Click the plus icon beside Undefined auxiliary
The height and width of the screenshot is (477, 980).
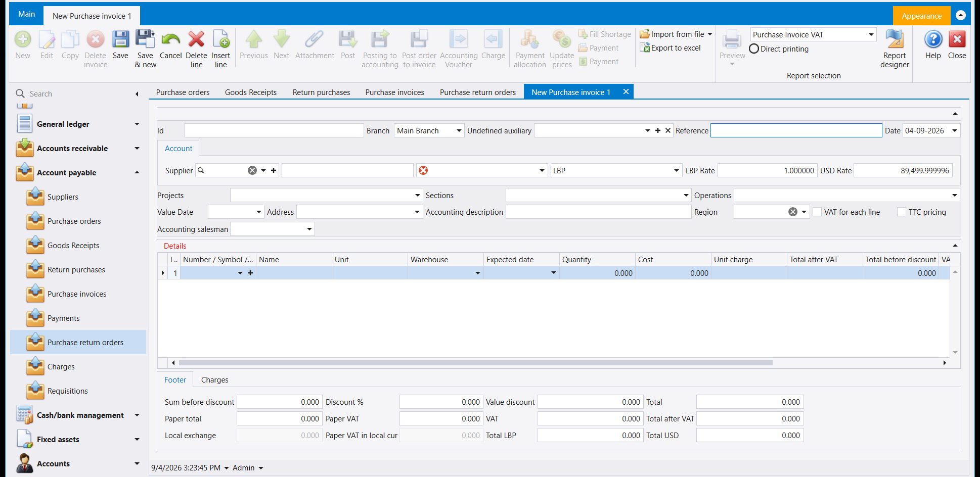pyautogui.click(x=658, y=130)
